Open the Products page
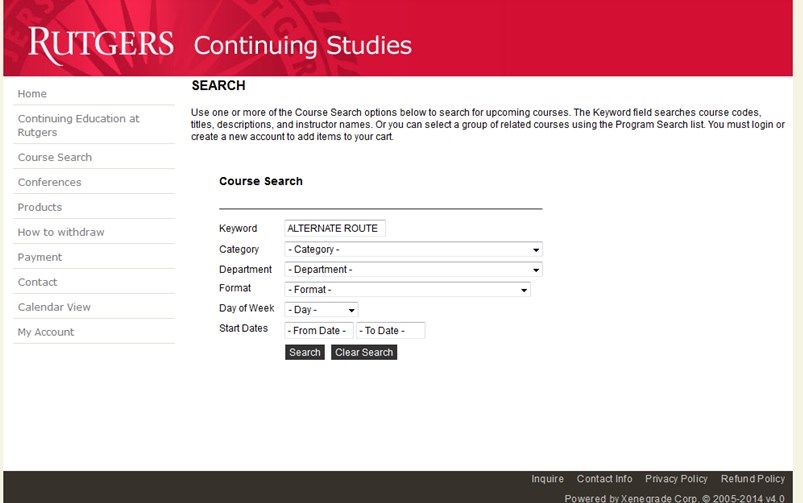This screenshot has height=503, width=803. (x=39, y=207)
